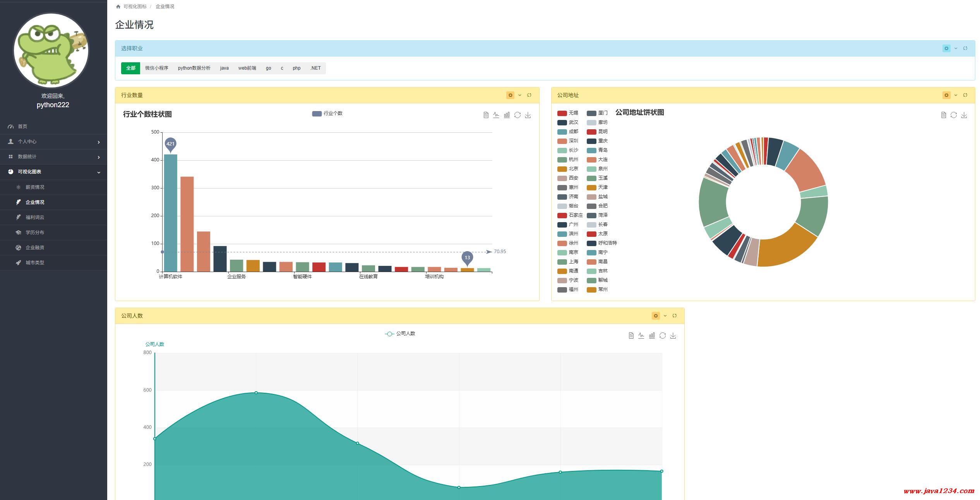Image resolution: width=980 pixels, height=500 pixels.
Task: Click the gear icon in 选择职业 panel
Action: coord(946,48)
